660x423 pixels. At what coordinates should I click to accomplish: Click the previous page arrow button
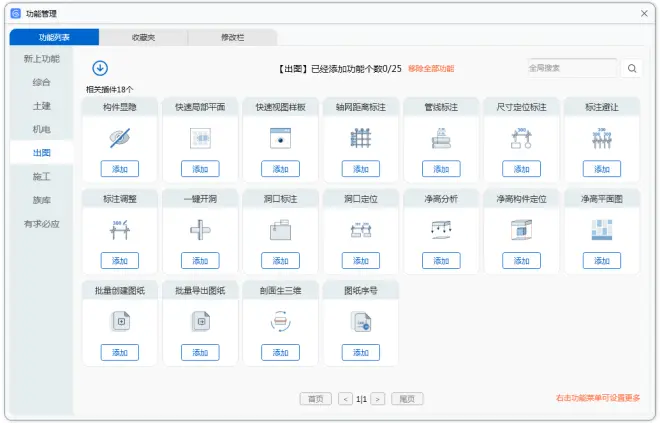click(346, 399)
